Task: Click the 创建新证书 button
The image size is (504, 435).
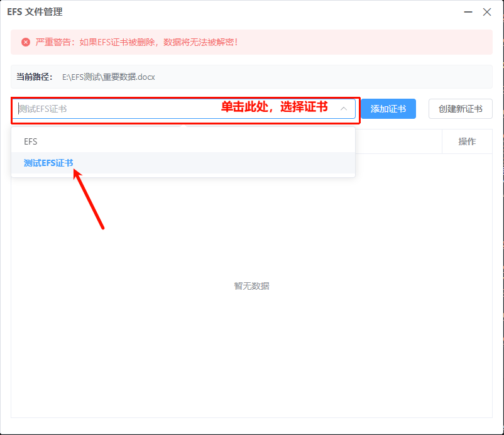Action: [x=460, y=109]
